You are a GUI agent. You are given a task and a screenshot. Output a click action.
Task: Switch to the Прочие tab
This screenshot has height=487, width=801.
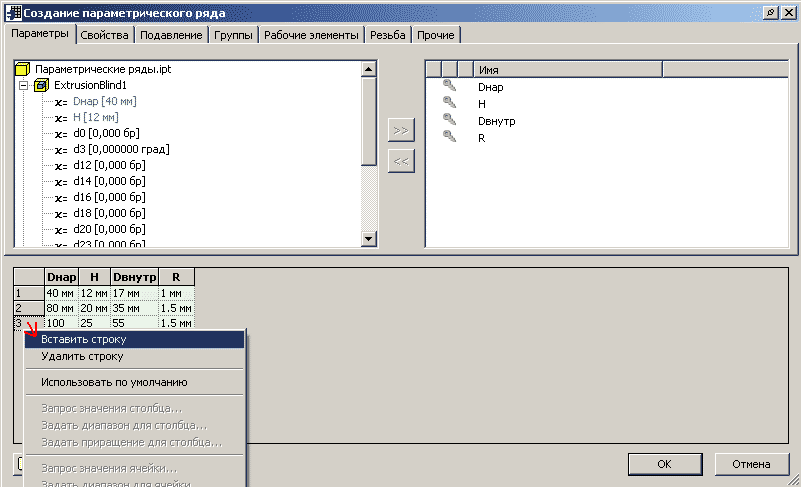pos(436,35)
